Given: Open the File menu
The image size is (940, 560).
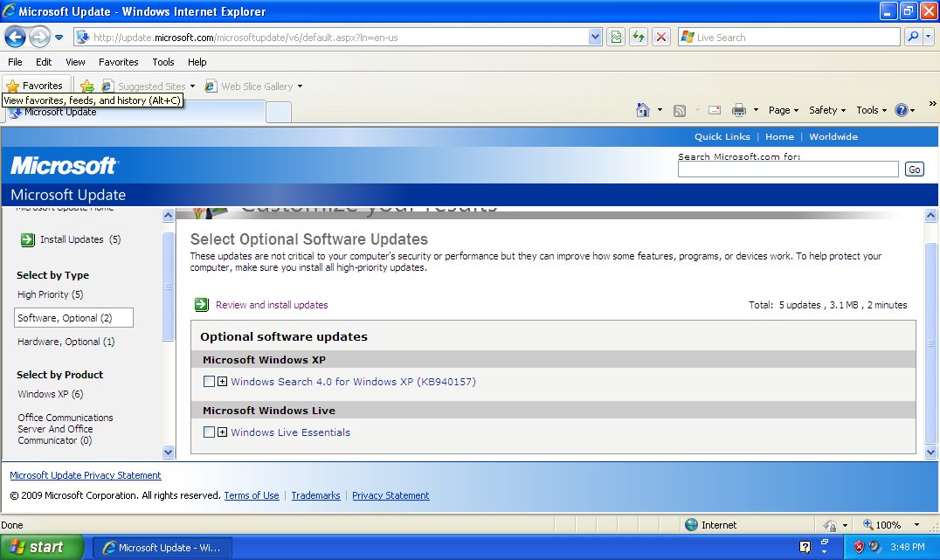Looking at the screenshot, I should [x=15, y=62].
